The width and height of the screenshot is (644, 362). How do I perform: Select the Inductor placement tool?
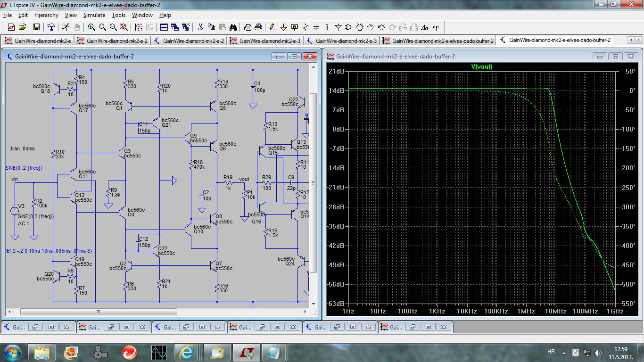327,27
